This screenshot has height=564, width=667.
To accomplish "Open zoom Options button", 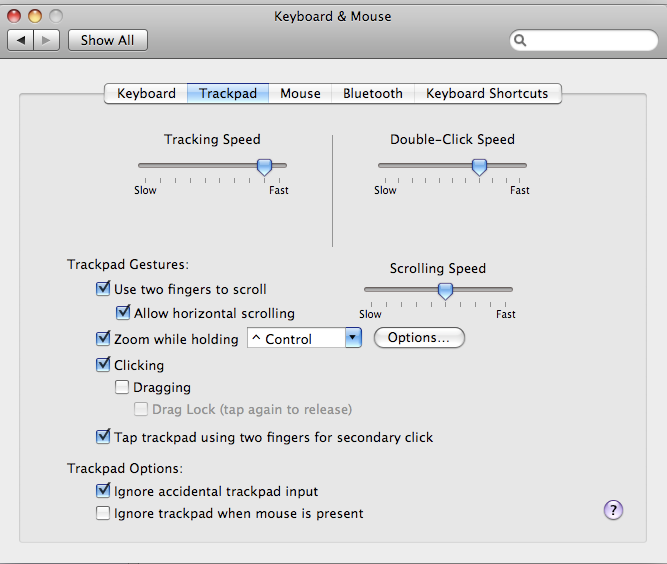I will tap(419, 338).
